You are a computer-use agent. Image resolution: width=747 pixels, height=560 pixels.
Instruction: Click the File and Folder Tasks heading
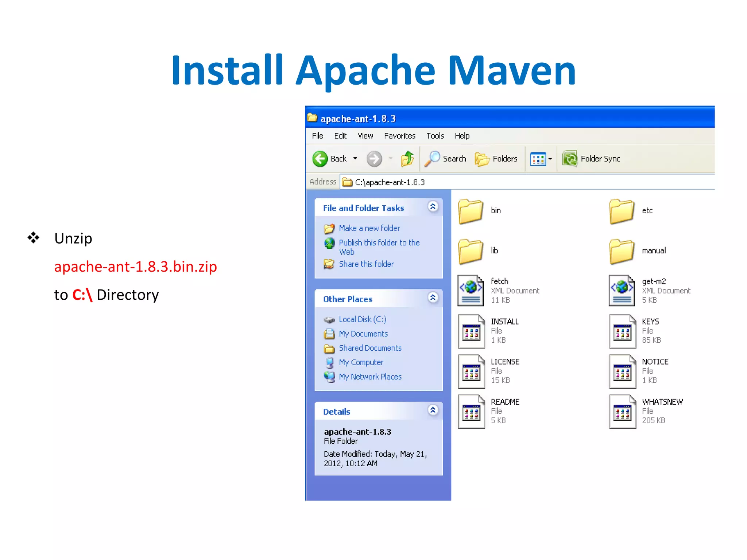click(x=363, y=208)
